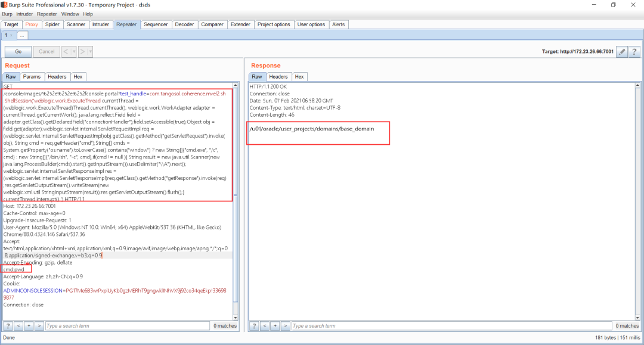Add new Repeater tab with ... button

coord(22,36)
